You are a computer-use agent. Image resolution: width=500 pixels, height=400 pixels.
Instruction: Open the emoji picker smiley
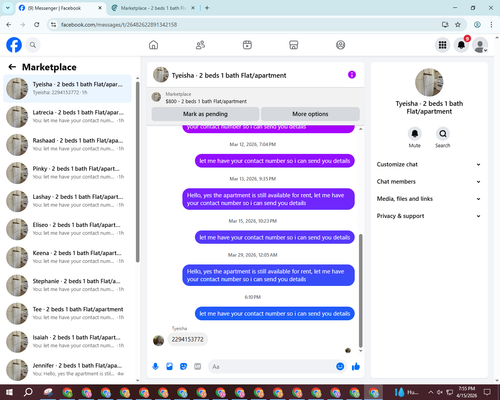click(340, 367)
